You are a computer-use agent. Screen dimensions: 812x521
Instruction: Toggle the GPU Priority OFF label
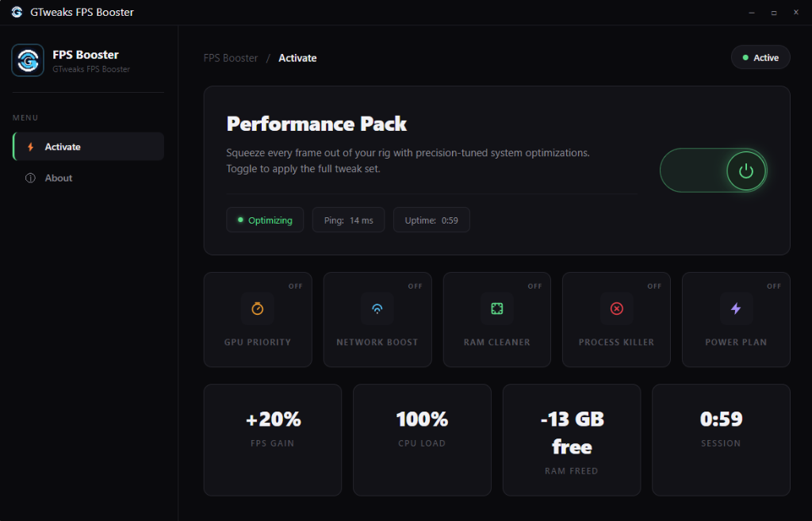click(x=296, y=286)
